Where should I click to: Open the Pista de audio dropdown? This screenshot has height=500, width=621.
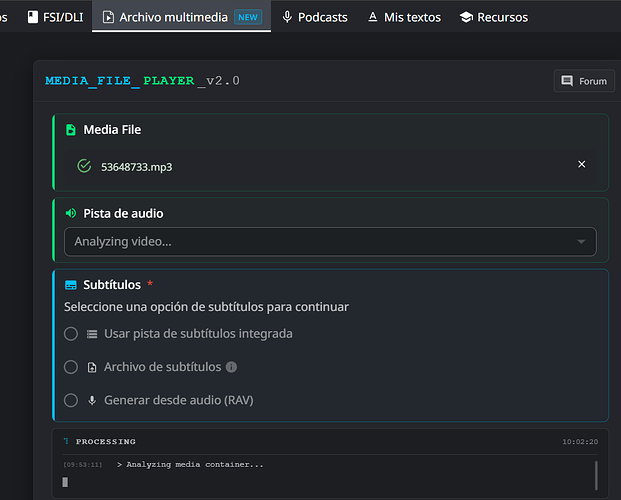(329, 242)
